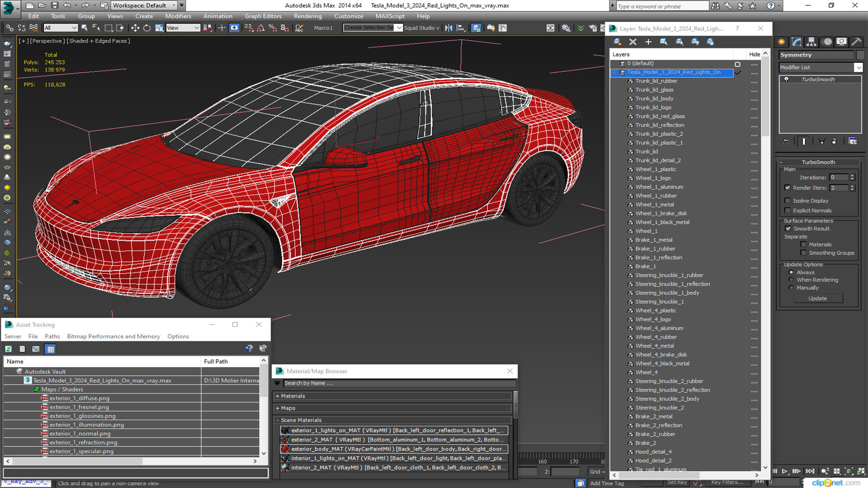Click Create New Layer icon in Layer dialog
This screenshot has width=868, height=488.
617,42
